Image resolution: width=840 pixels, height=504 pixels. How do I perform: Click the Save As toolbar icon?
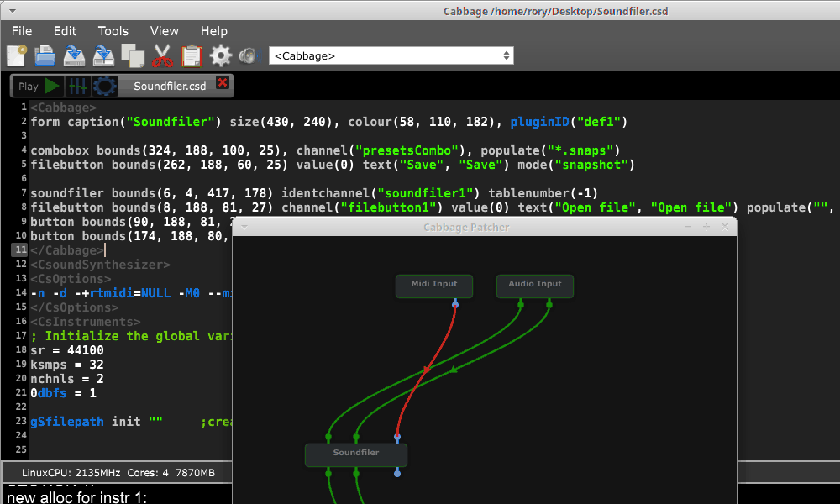click(x=103, y=56)
